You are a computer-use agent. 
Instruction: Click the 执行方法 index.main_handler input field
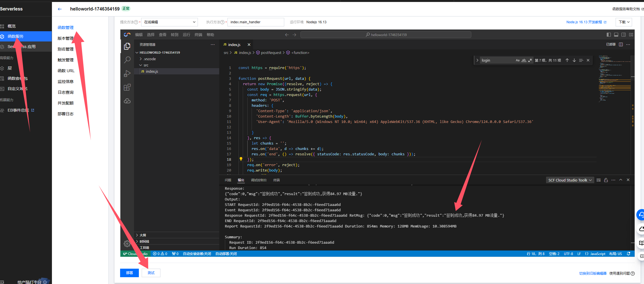coord(256,22)
